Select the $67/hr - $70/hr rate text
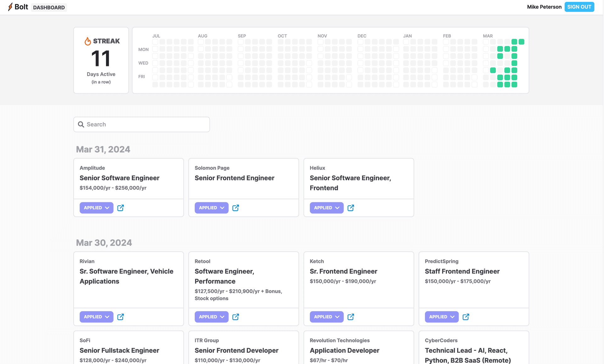 coord(329,360)
